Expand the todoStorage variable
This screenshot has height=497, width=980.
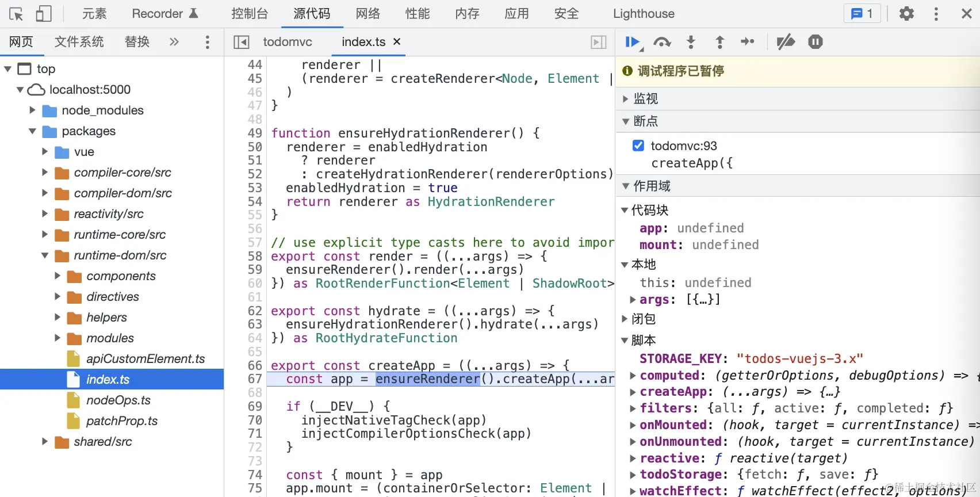pyautogui.click(x=633, y=475)
